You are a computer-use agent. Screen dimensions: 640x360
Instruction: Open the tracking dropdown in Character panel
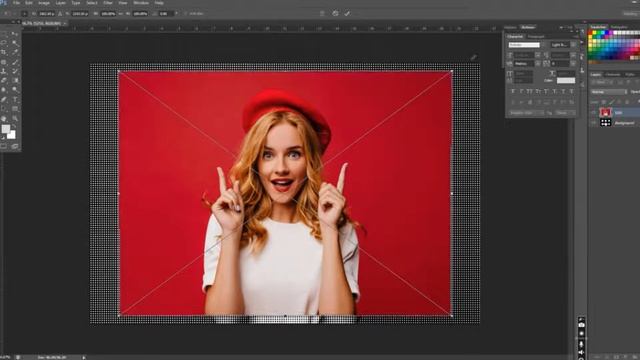tap(573, 64)
